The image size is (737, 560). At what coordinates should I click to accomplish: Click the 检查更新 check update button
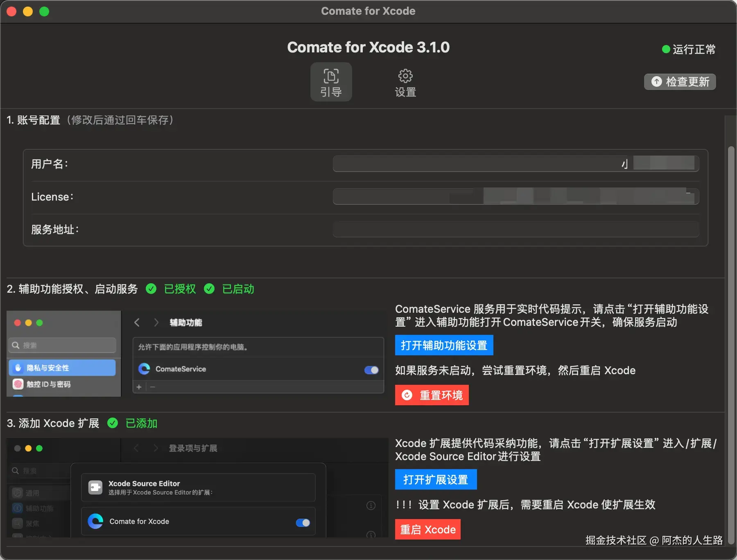[680, 82]
